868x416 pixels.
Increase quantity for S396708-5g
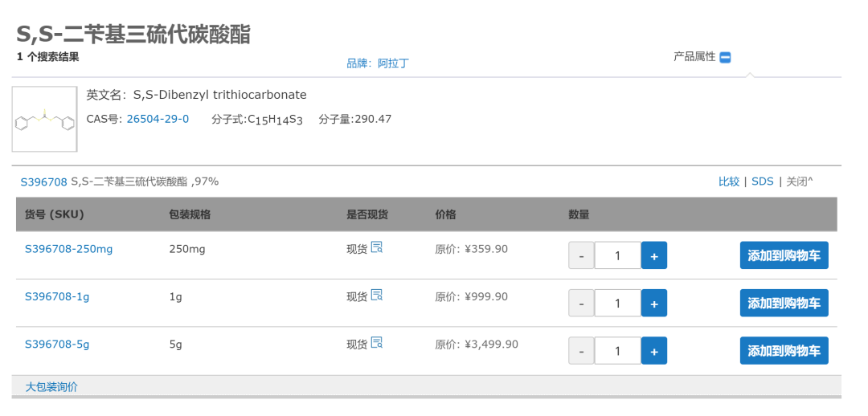(653, 351)
